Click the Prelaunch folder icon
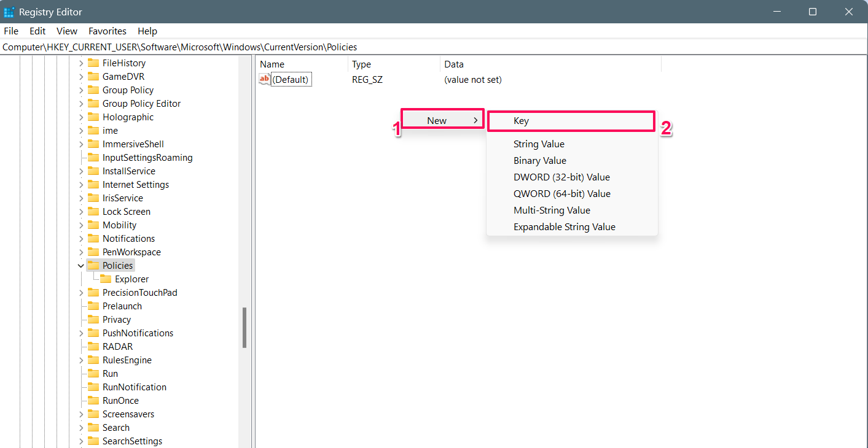This screenshot has height=448, width=868. pos(93,306)
